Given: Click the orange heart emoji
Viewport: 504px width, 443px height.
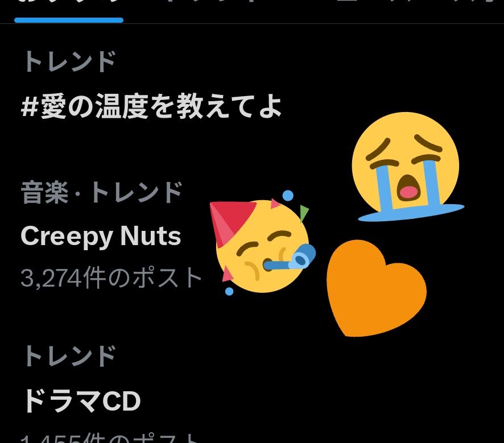Looking at the screenshot, I should [x=376, y=288].
